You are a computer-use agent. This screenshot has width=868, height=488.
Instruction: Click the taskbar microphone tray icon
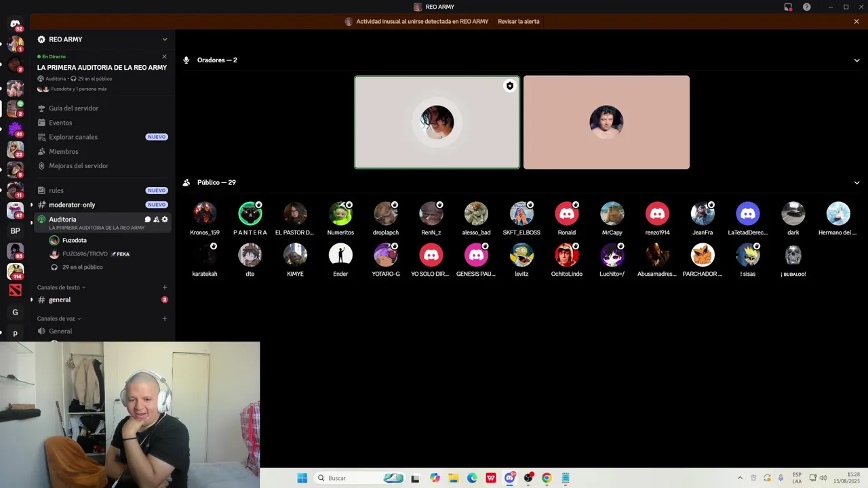click(x=781, y=478)
